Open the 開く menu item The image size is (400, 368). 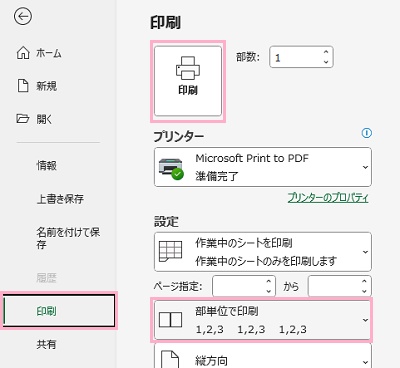click(x=34, y=119)
